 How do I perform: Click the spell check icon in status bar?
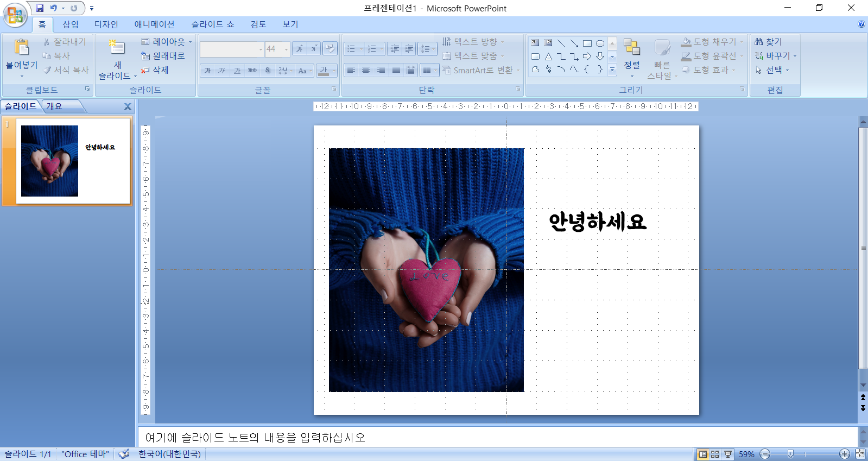click(124, 454)
